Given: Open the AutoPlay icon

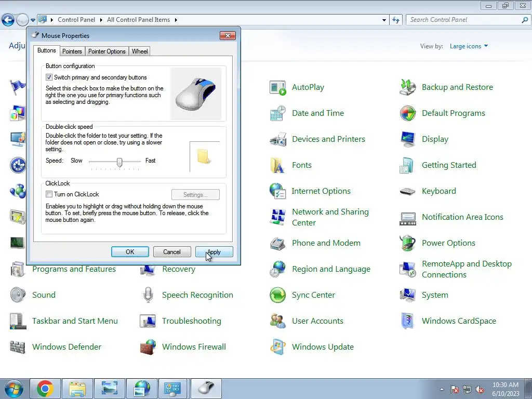Looking at the screenshot, I should [x=277, y=87].
